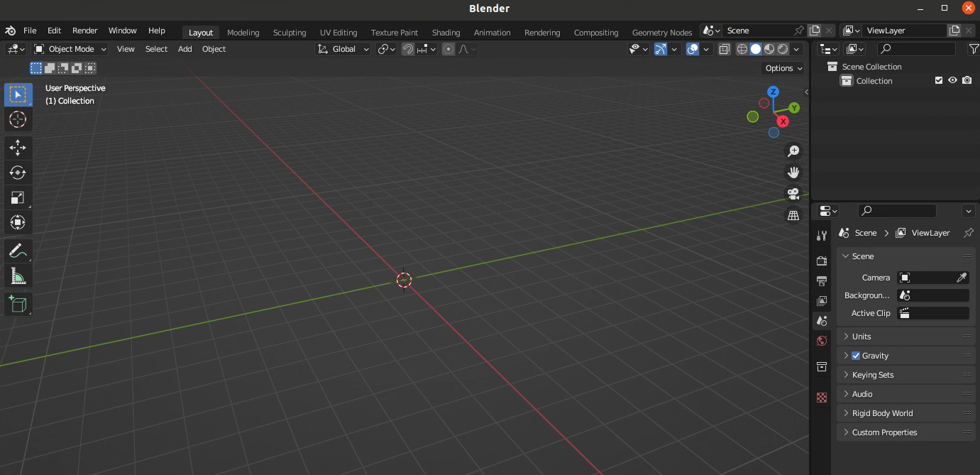
Task: Open the Object Mode dropdown
Action: tap(70, 49)
